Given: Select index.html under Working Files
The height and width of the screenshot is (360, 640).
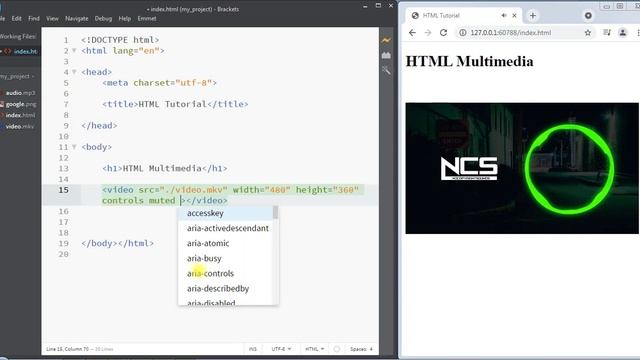Looking at the screenshot, I should click(25, 51).
